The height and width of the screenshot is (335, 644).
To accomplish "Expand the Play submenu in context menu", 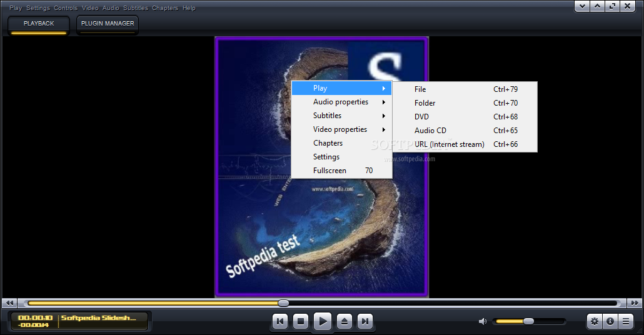I will [x=342, y=88].
